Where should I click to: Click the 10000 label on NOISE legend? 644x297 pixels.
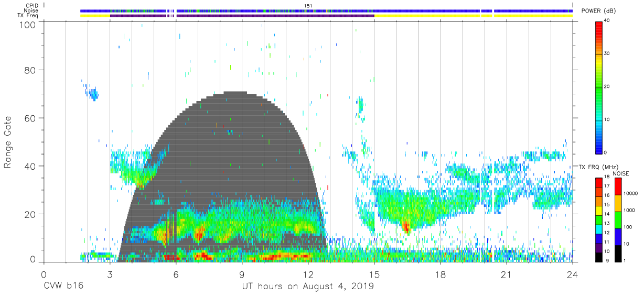coord(631,193)
